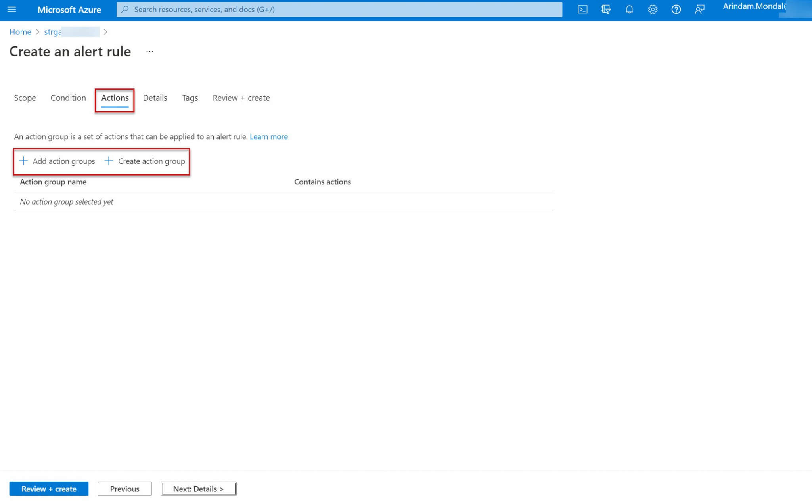Click the plus icon for Create action group
This screenshot has height=504, width=812.
pos(109,161)
